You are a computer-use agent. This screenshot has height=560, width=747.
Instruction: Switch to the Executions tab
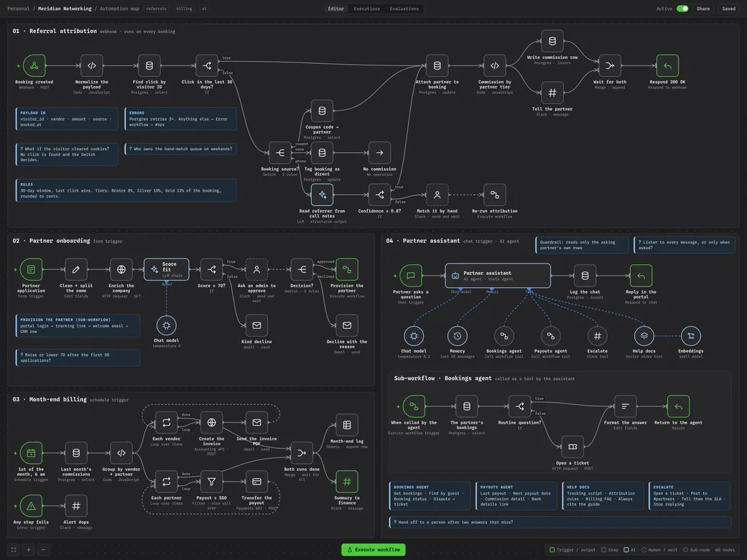click(366, 9)
